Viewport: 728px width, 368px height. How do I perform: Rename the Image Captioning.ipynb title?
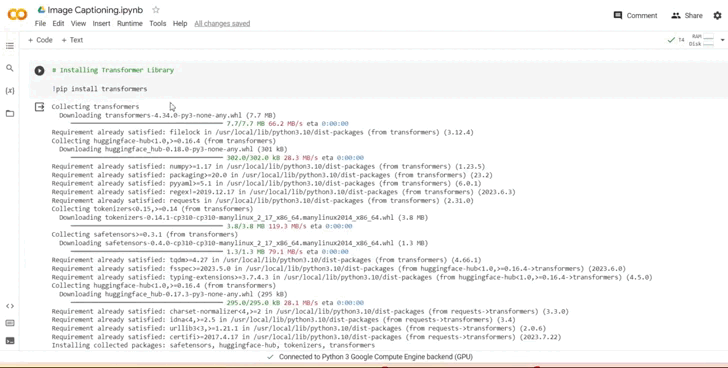95,10
